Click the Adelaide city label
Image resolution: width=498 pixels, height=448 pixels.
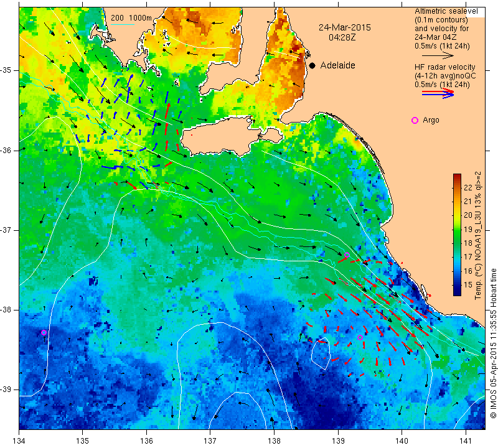coord(337,65)
